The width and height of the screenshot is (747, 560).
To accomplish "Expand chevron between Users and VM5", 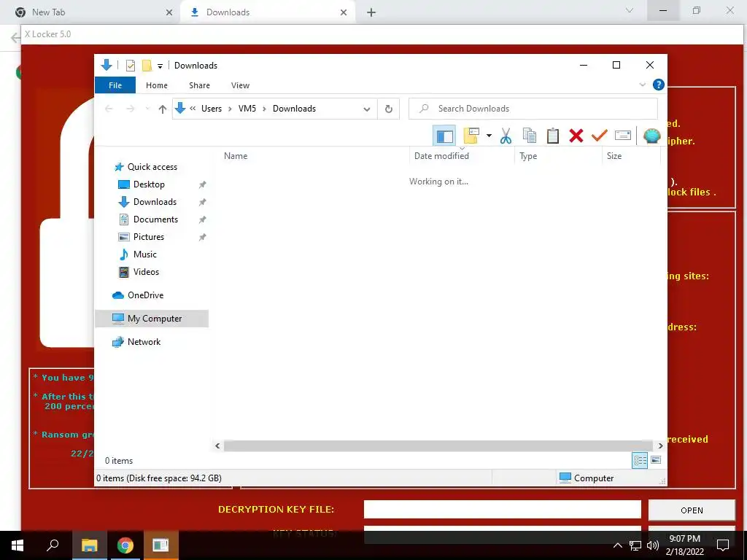I will click(x=230, y=109).
